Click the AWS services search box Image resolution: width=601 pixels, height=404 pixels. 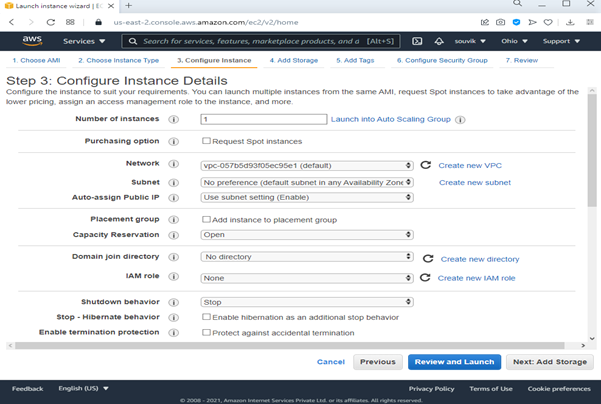pyautogui.click(x=261, y=41)
